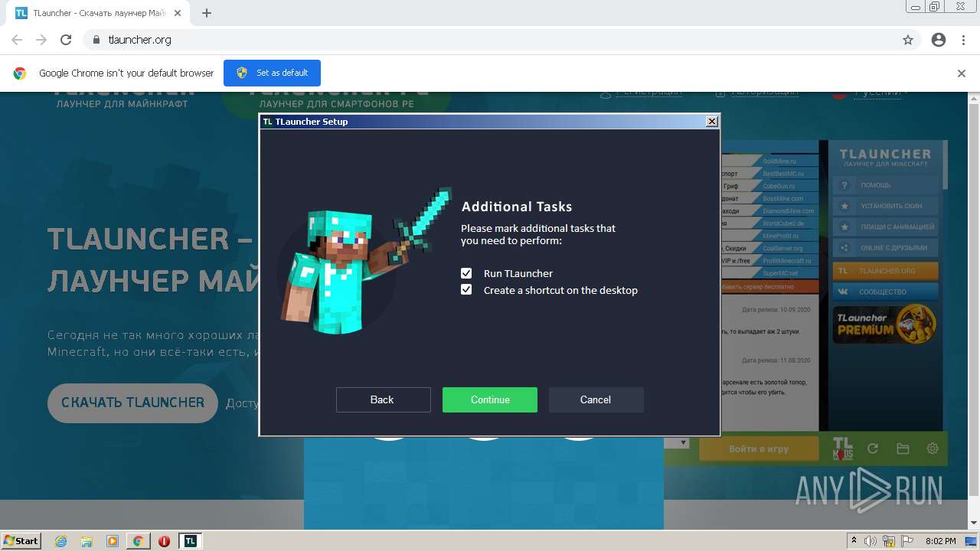Open Windows Media Player taskbar icon

(113, 541)
